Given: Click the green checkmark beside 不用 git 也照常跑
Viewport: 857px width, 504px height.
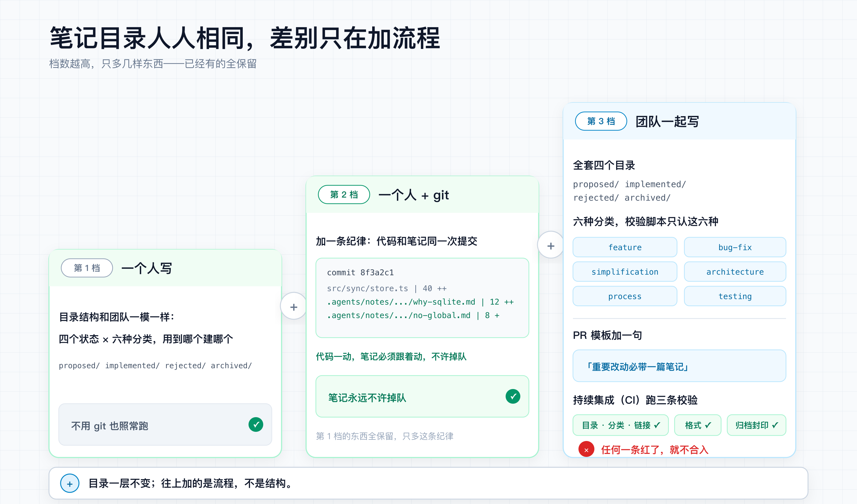Looking at the screenshot, I should pos(256,424).
